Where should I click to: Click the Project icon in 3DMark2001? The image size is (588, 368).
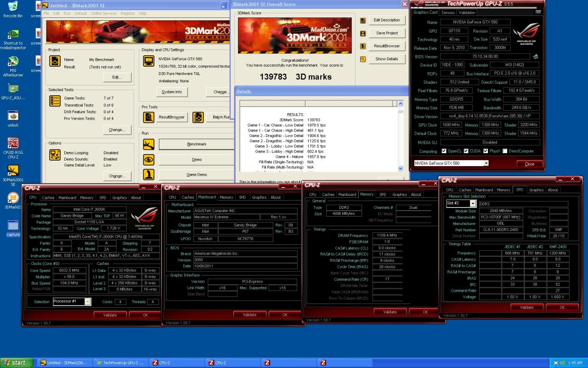[x=55, y=61]
